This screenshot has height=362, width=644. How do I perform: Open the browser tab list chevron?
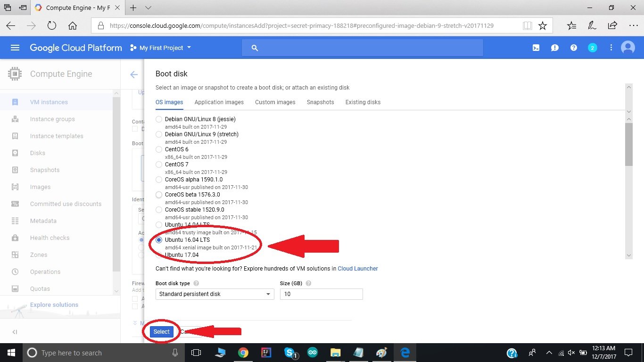149,8
